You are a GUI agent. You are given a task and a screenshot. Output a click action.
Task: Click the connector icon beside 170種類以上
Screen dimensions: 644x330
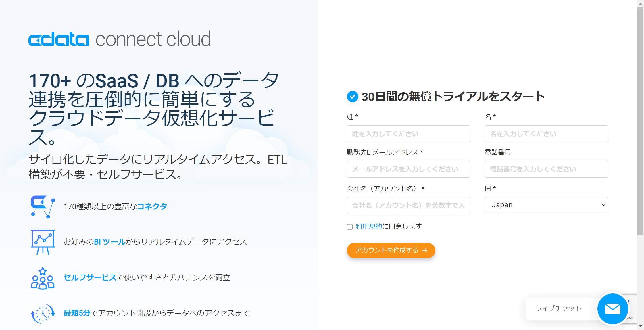[43, 207]
